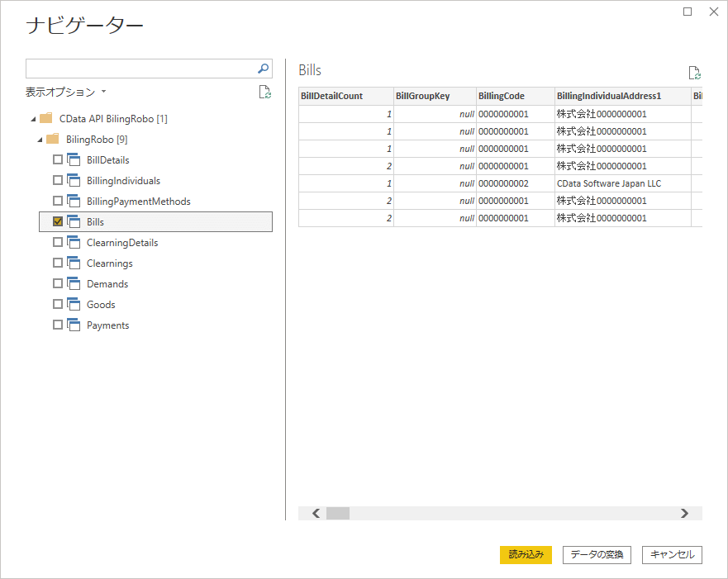Select the BillingPaymentMethods table entry
Viewport: 728px width, 579px height.
coord(138,201)
